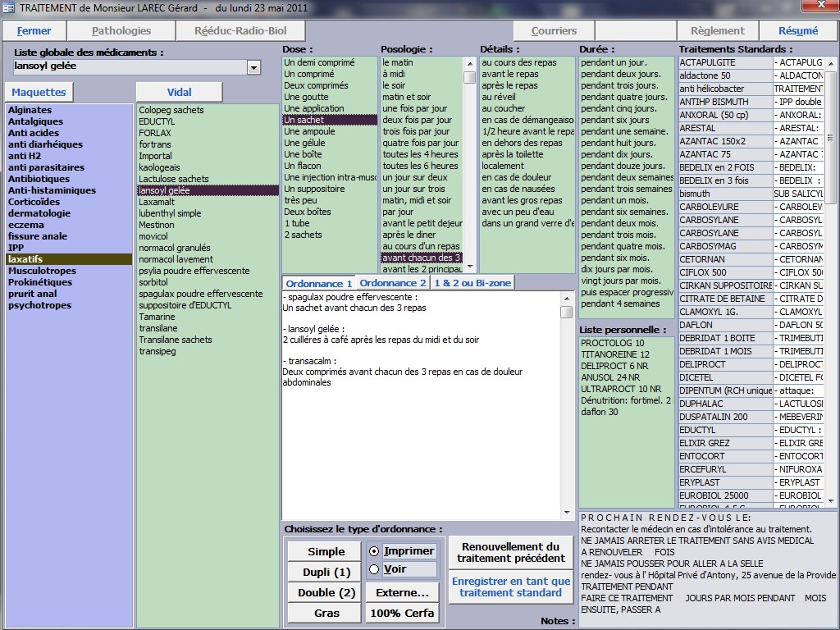This screenshot has width=840, height=630.
Task: Open the Résumé section
Action: coord(797,31)
